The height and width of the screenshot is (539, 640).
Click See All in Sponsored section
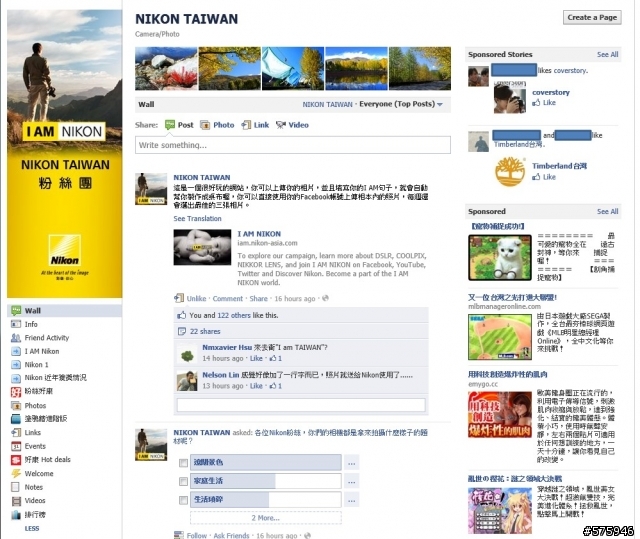point(607,211)
